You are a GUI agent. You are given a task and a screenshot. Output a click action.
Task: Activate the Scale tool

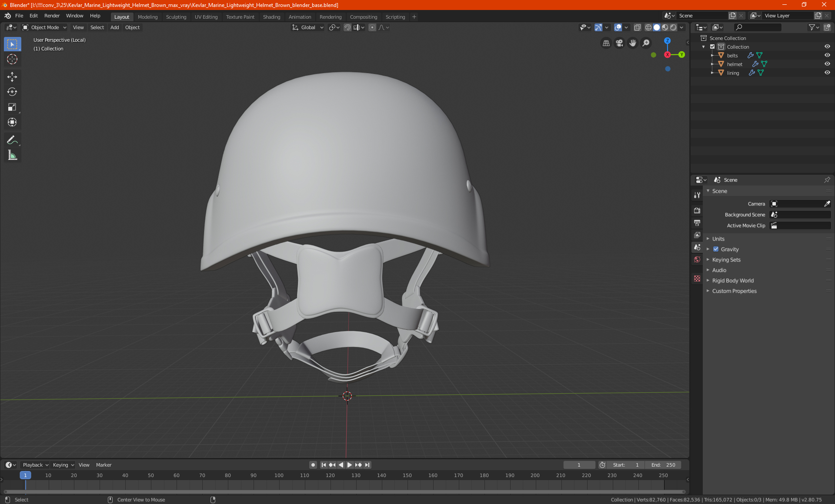pos(12,107)
